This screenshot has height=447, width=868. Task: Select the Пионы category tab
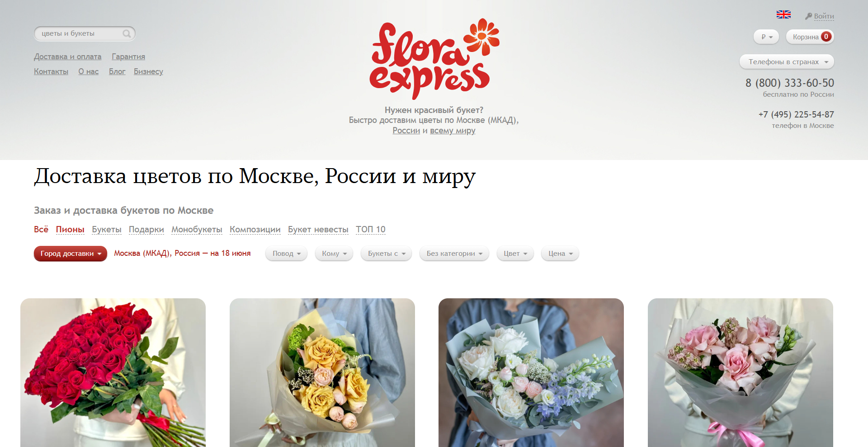pyautogui.click(x=70, y=229)
